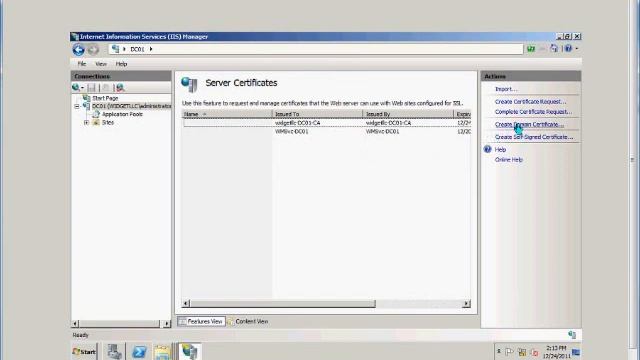Click the Import action link
Viewport: 640px width, 360px height.
tap(506, 89)
